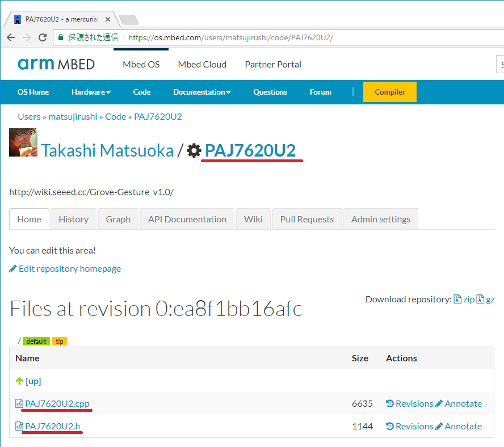Switch to the History tab
Viewport: 504px width, 447px height.
73,218
